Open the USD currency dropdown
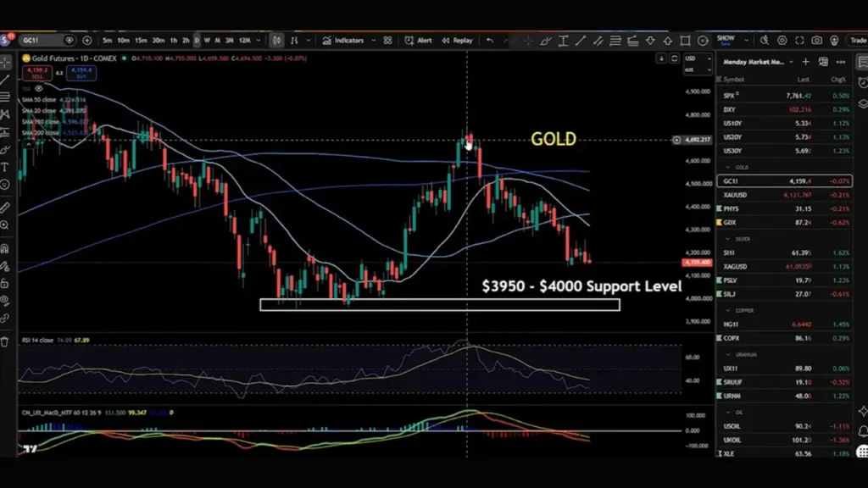 click(x=698, y=58)
